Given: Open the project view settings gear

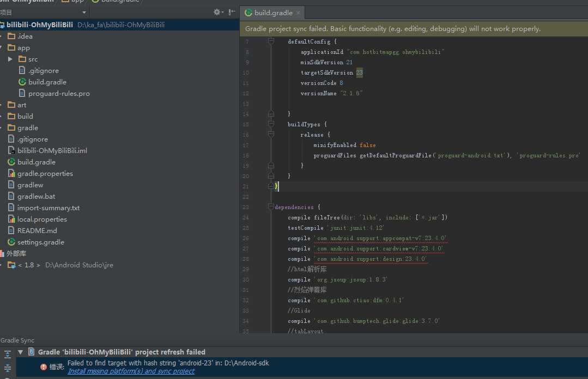Looking at the screenshot, I should (218, 12).
